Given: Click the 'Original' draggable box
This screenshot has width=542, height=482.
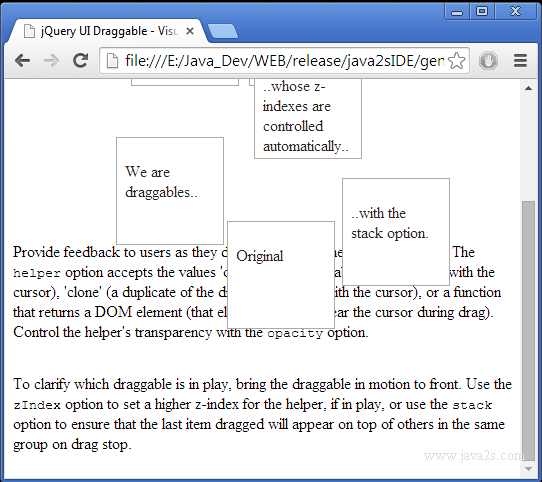Looking at the screenshot, I should click(281, 275).
